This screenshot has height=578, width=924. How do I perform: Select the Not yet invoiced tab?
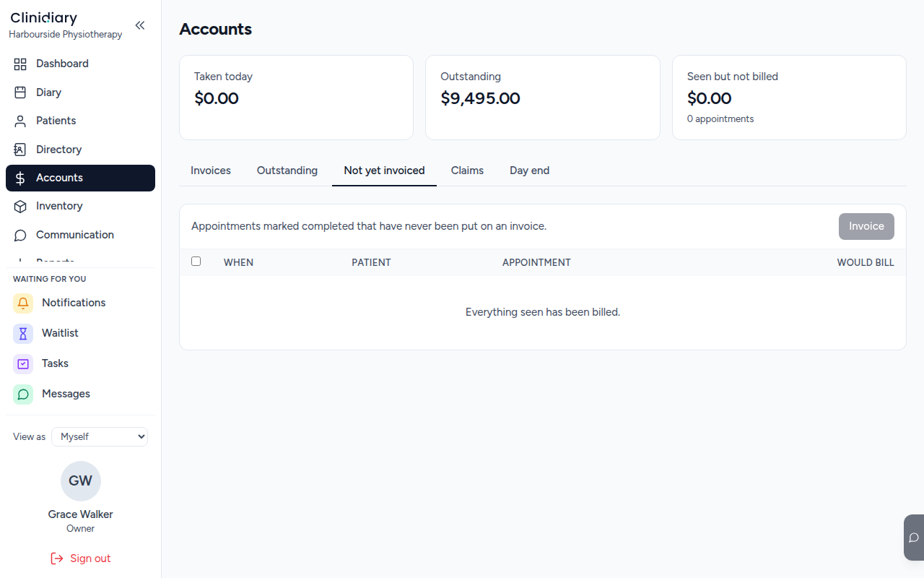(384, 171)
